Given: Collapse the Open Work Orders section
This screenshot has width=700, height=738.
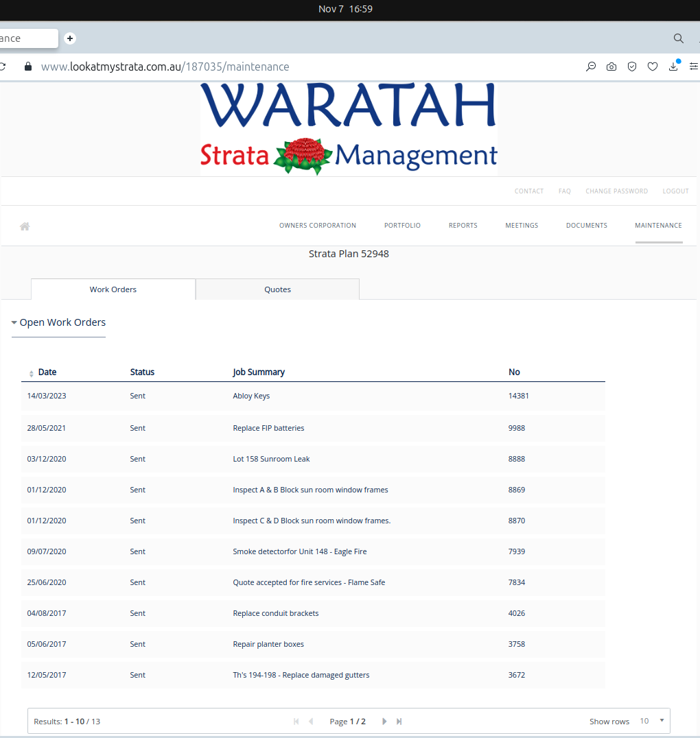Looking at the screenshot, I should point(58,322).
